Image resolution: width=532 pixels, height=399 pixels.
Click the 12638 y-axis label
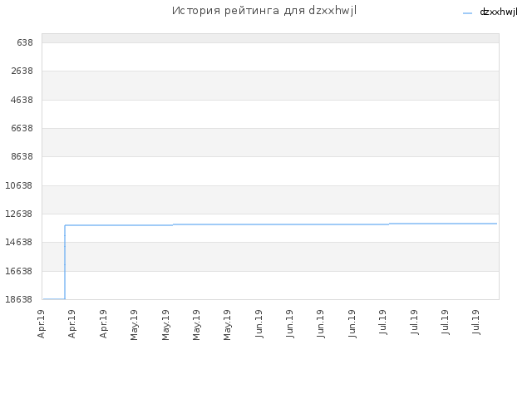pyautogui.click(x=19, y=214)
